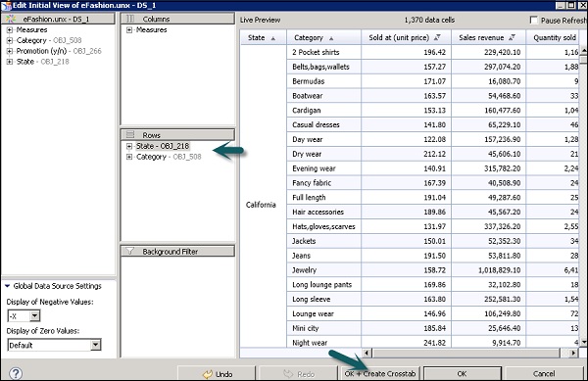
Task: Click the State column sort arrow
Action: tap(273, 38)
